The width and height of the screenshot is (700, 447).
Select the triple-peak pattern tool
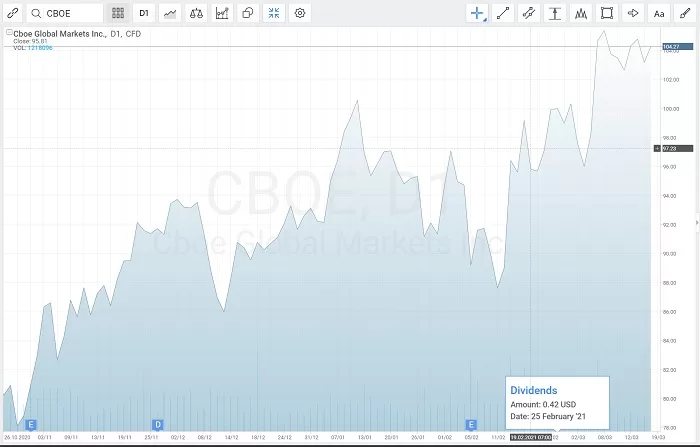(581, 13)
